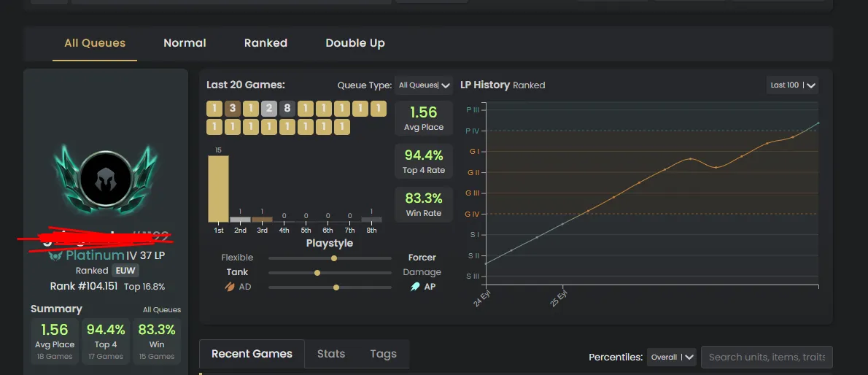This screenshot has height=375, width=868.
Task: Switch to the All Queues tab
Action: 95,42
